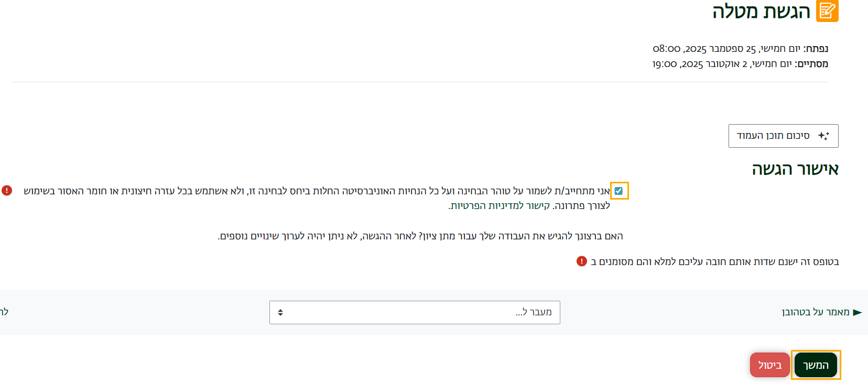The width and height of the screenshot is (868, 384).
Task: Open the מעבר ל... jump-to dropdown
Action: coord(414,313)
